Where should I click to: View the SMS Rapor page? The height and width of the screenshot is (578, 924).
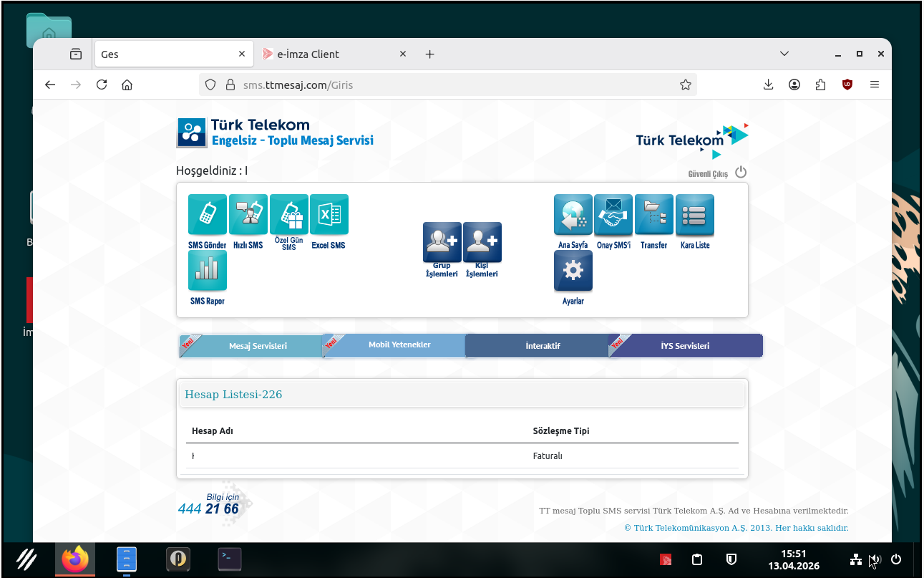point(208,271)
